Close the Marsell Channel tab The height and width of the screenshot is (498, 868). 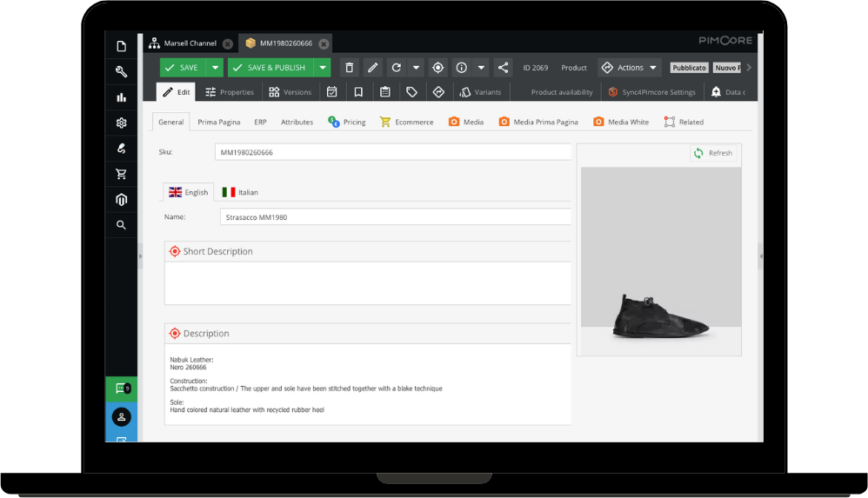pyautogui.click(x=228, y=43)
